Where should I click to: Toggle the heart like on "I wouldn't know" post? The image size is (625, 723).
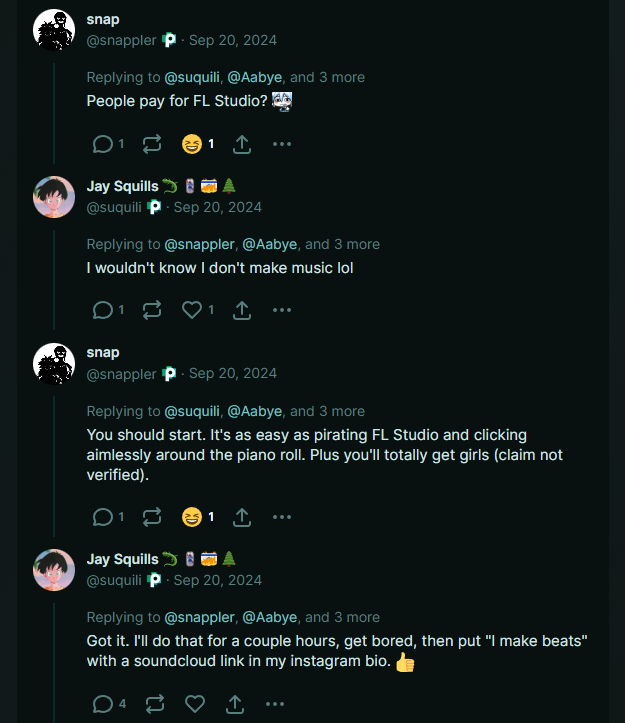coord(192,310)
